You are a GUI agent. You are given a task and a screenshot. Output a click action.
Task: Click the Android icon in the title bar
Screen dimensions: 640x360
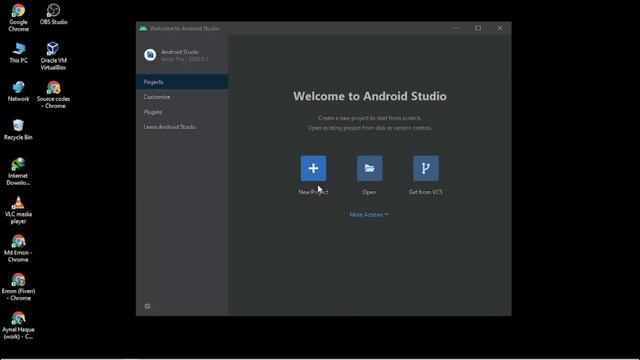tap(143, 28)
